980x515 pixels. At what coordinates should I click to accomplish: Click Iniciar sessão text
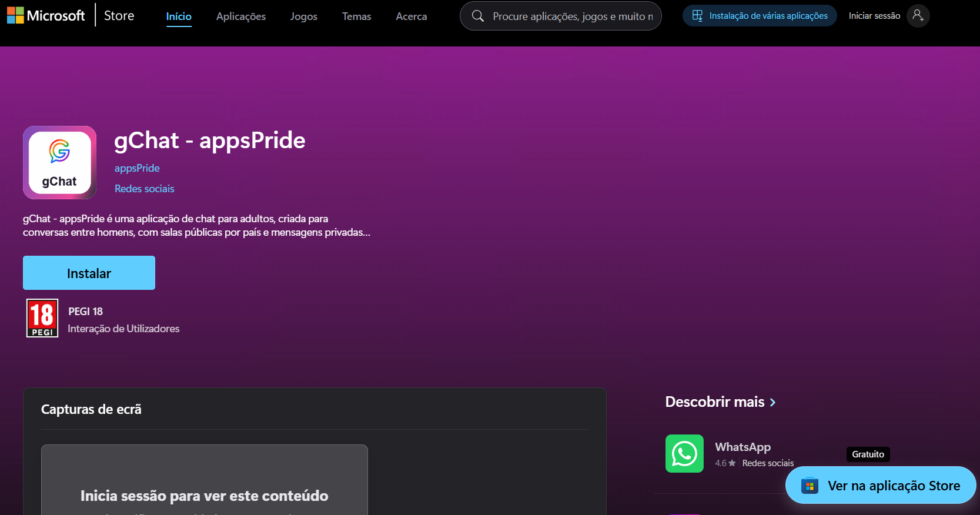tap(874, 16)
